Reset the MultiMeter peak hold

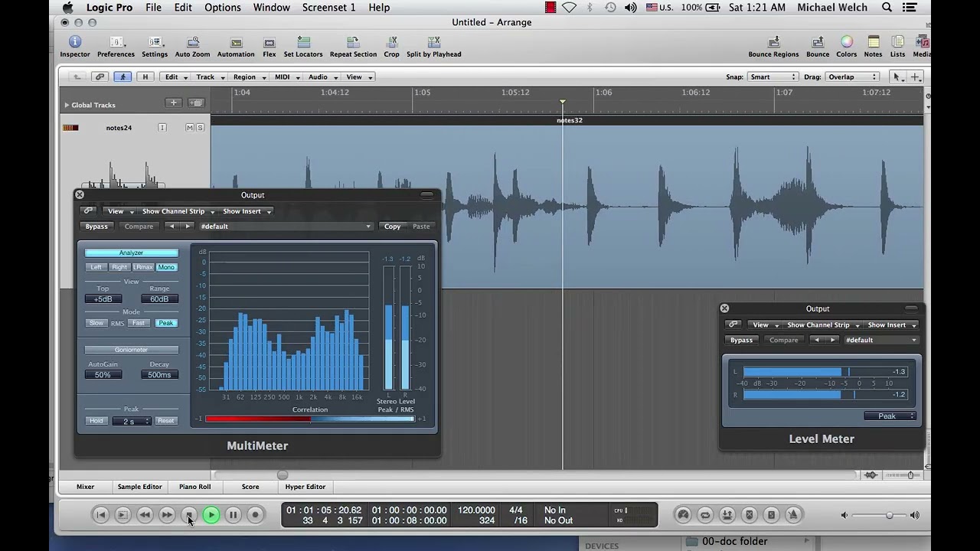165,421
